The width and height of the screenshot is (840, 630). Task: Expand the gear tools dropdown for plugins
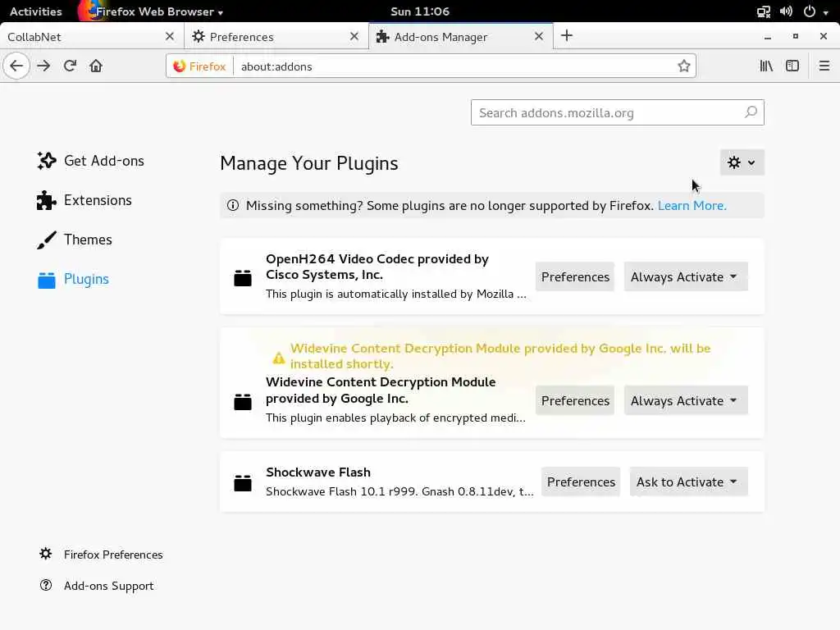[742, 162]
